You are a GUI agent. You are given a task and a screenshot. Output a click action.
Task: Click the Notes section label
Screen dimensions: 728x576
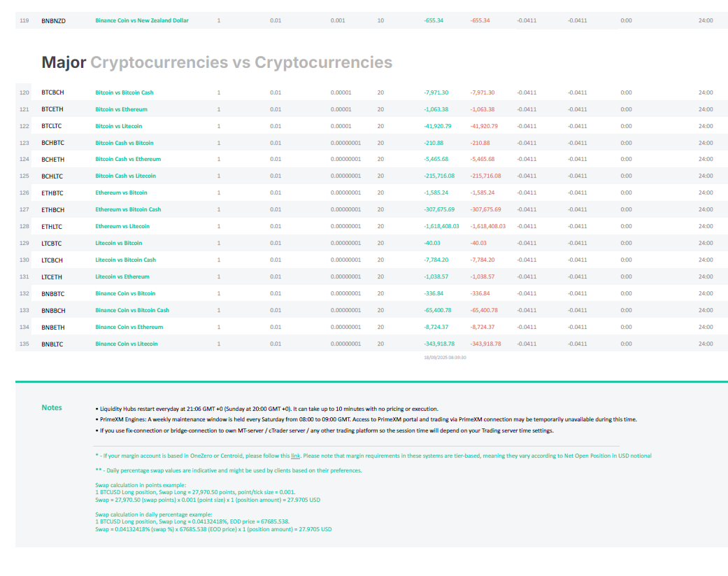pos(52,407)
